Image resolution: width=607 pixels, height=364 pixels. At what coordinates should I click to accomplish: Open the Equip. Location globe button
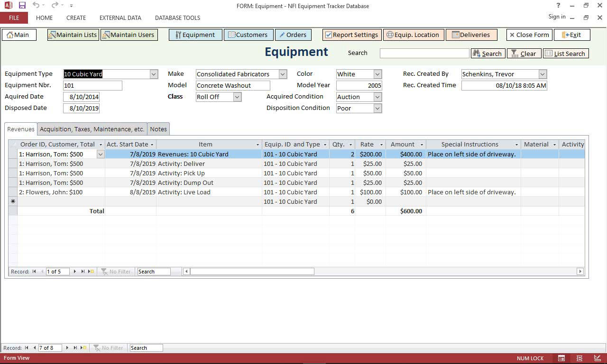(x=413, y=35)
